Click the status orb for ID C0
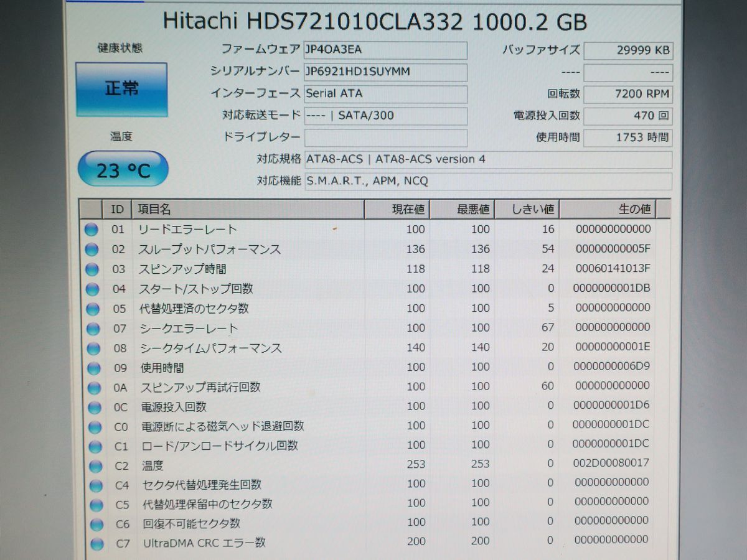 click(95, 427)
